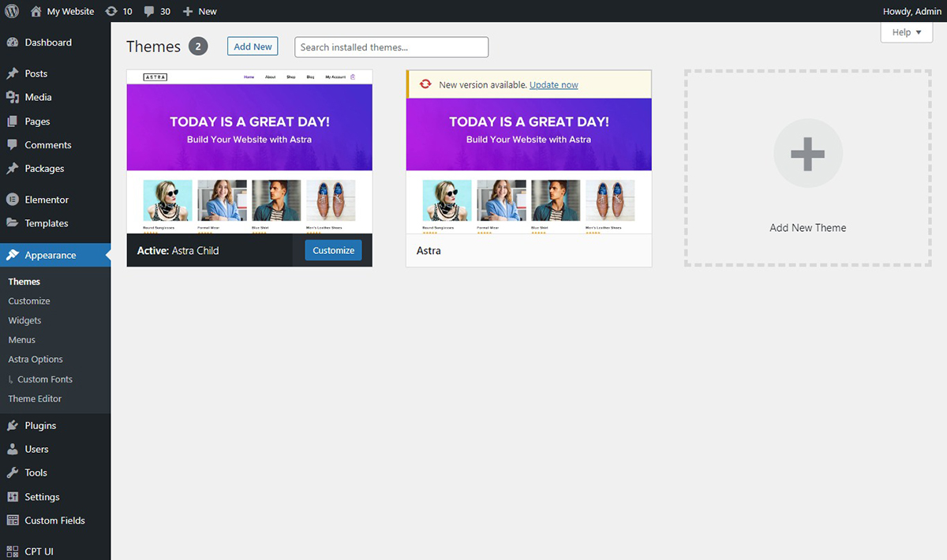Screen dimensions: 947x560
Task: Click the red update arrows icon on Astra
Action: [x=425, y=84]
